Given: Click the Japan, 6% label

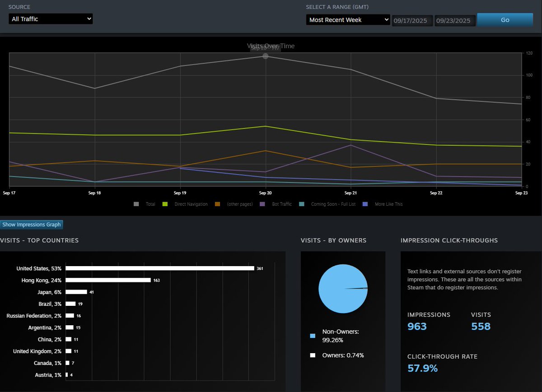Looking at the screenshot, I should (48, 292).
